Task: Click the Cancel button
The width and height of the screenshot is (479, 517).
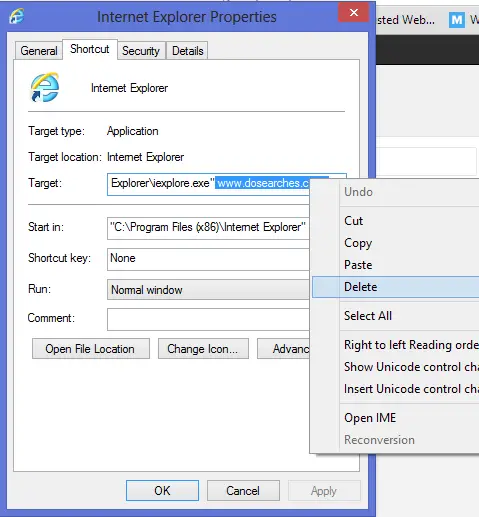Action: 243,491
